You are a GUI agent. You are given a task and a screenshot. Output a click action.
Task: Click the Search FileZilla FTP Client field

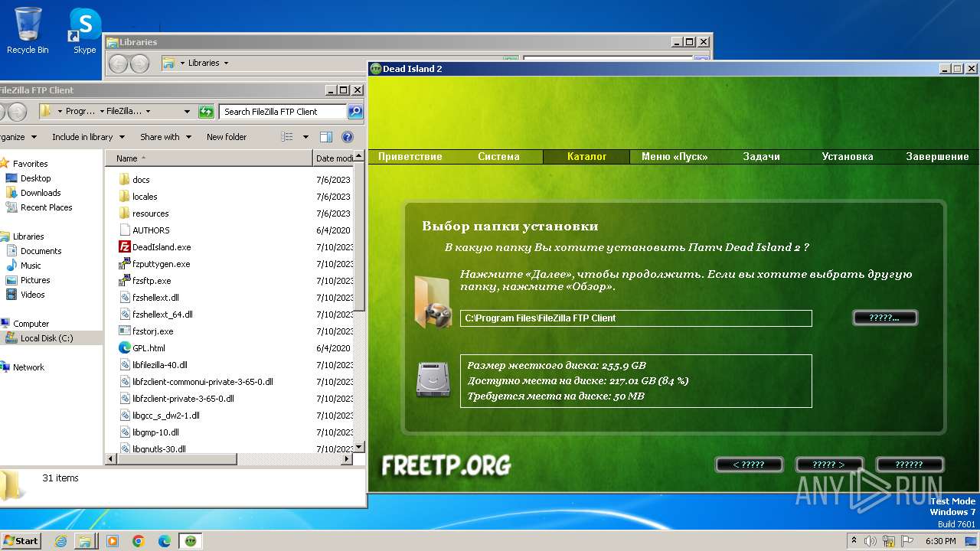[283, 112]
